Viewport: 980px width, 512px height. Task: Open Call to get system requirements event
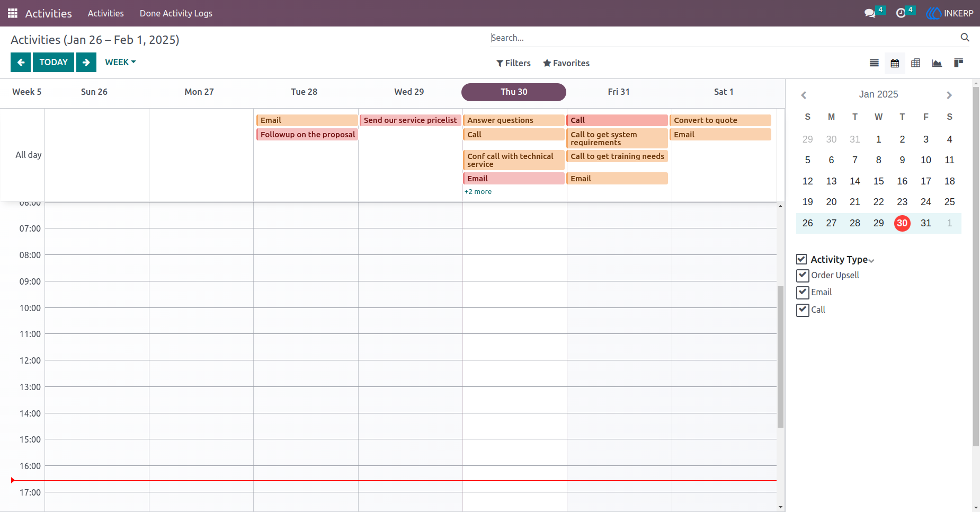coord(618,138)
